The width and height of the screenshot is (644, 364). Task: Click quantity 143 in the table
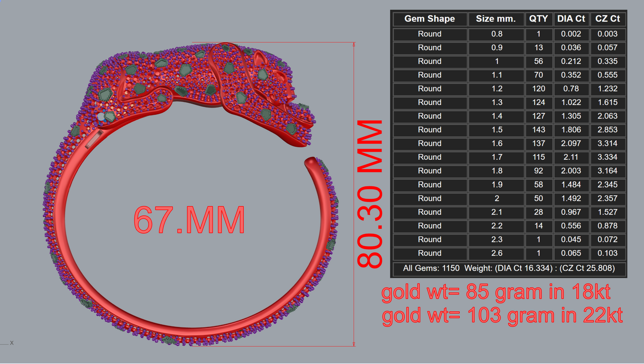538,130
